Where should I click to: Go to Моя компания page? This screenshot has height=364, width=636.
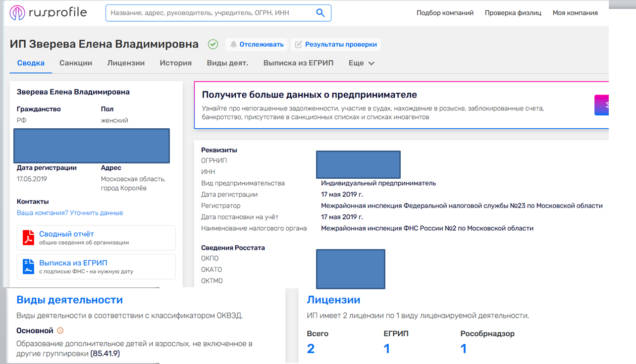point(575,13)
